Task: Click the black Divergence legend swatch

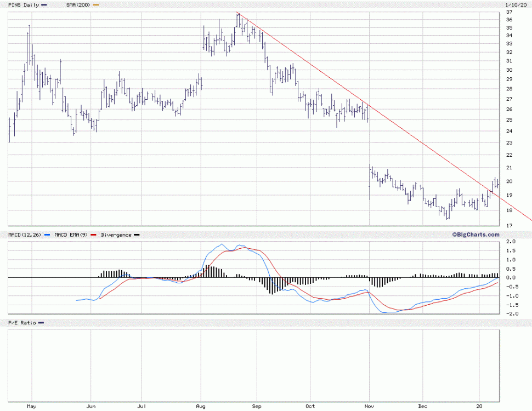Action: tap(137, 235)
